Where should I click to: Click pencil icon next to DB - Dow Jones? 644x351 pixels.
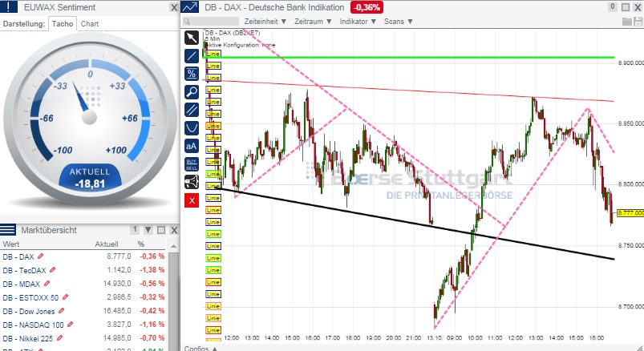[x=61, y=311]
